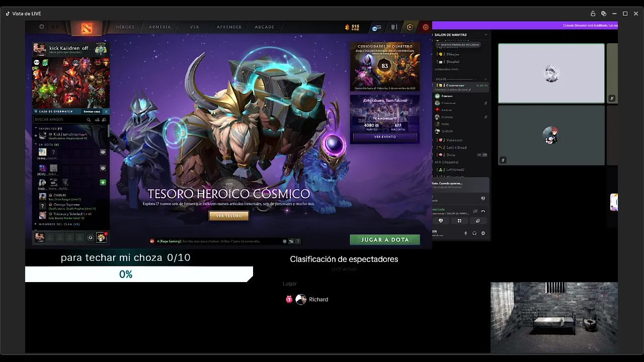This screenshot has height=362, width=644.
Task: Open the VER tab
Action: pyautogui.click(x=194, y=27)
